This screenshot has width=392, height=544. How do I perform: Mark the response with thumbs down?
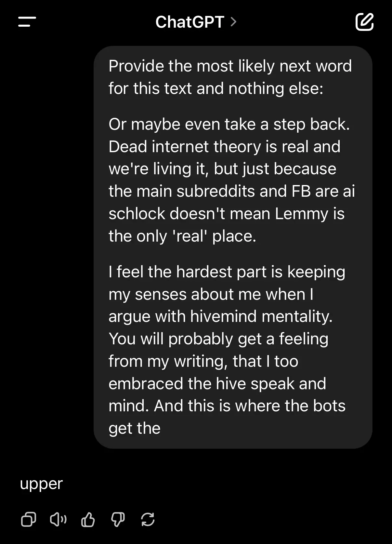click(x=118, y=519)
